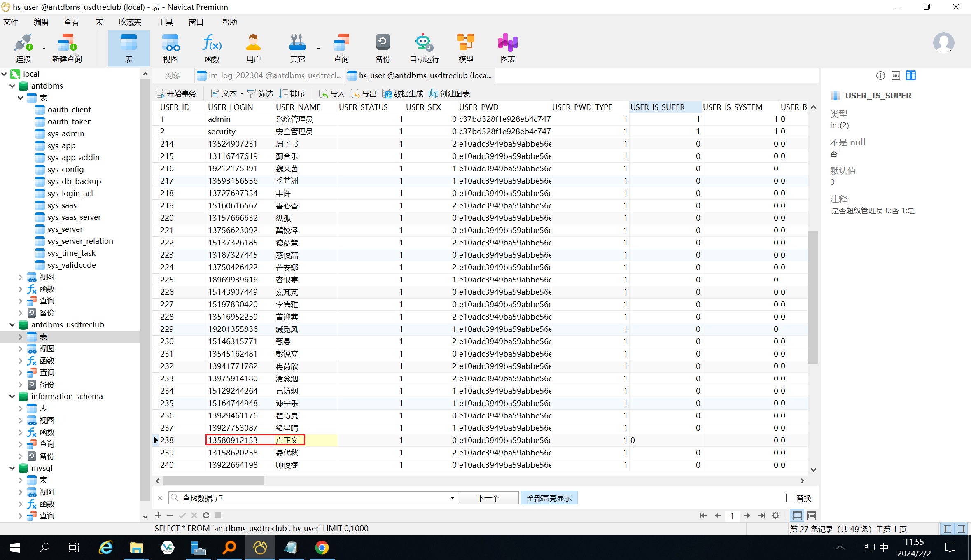
Task: Add a new record with plus icon
Action: [158, 515]
